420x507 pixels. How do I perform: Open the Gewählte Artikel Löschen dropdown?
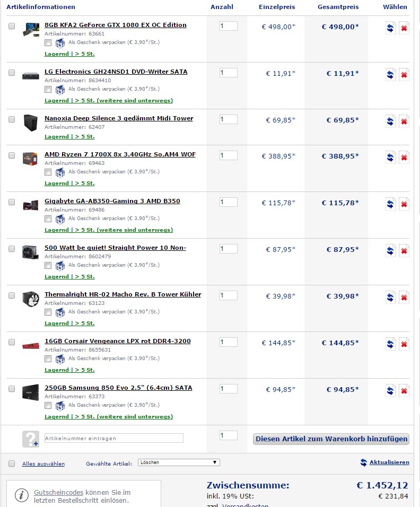pos(178,462)
